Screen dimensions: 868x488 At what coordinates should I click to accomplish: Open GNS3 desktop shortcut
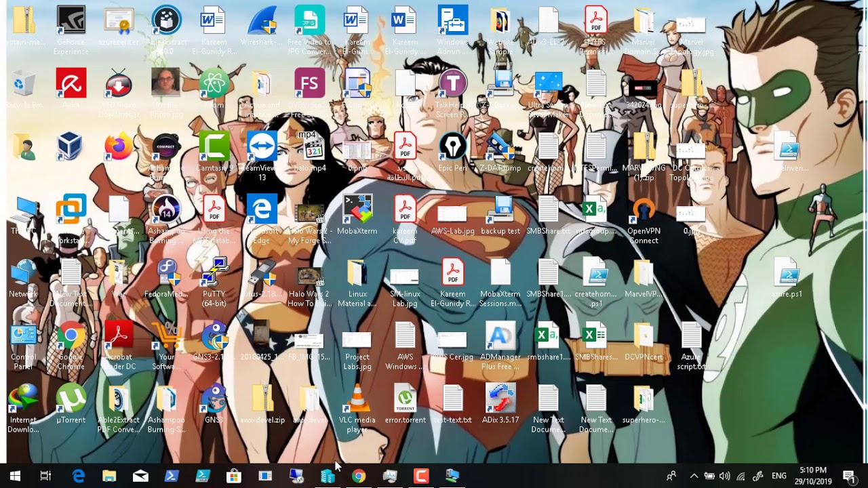pos(214,399)
